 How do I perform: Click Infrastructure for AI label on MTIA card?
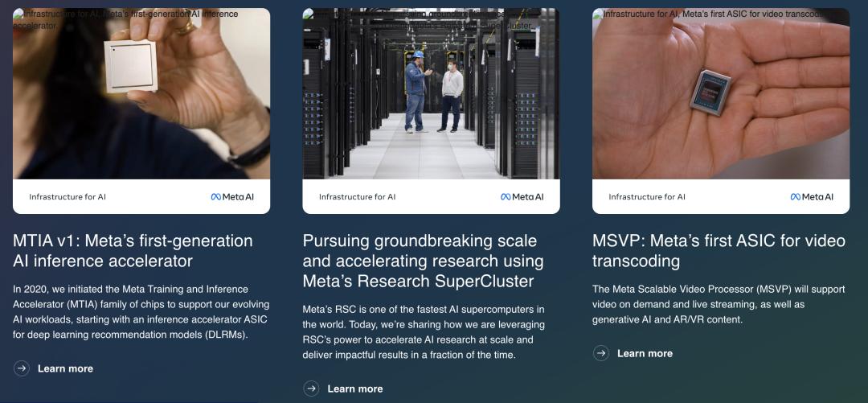coord(68,197)
